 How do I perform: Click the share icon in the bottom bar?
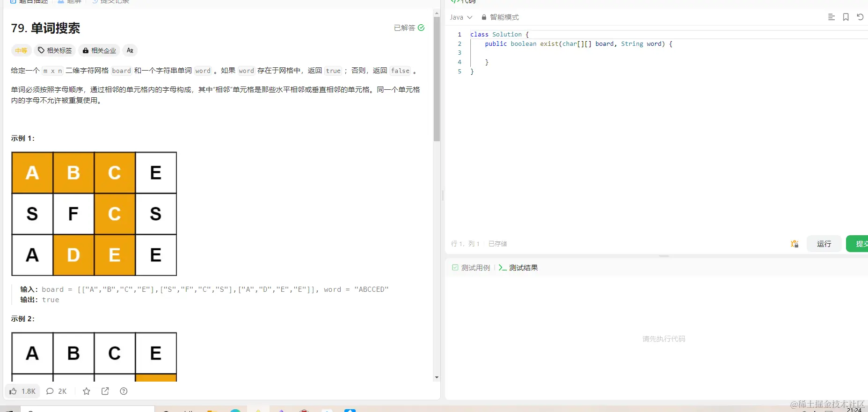105,391
